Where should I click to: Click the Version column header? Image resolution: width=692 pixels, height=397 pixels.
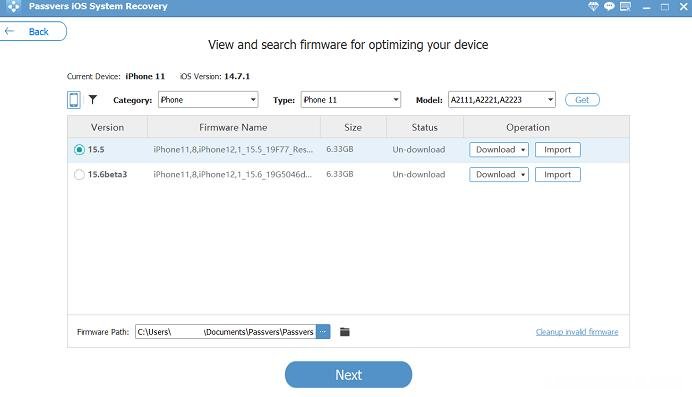[x=107, y=127]
